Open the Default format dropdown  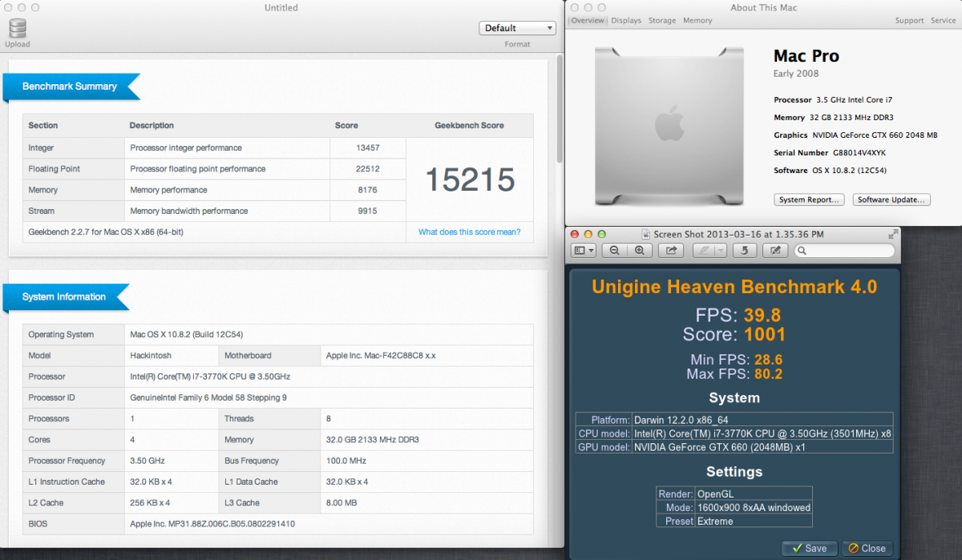517,28
